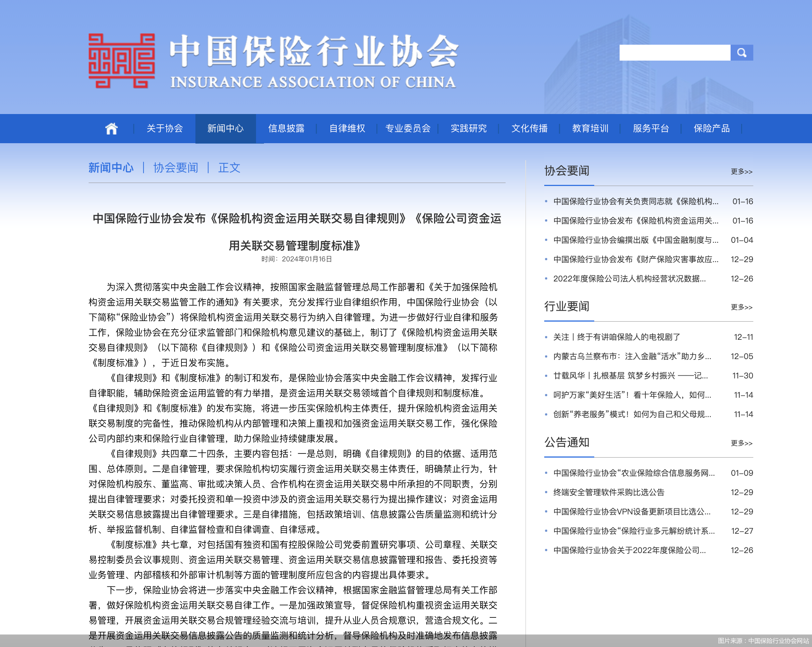The height and width of the screenshot is (647, 812).
Task: Click date 12-27 in 公告通知 list
Action: (x=742, y=531)
